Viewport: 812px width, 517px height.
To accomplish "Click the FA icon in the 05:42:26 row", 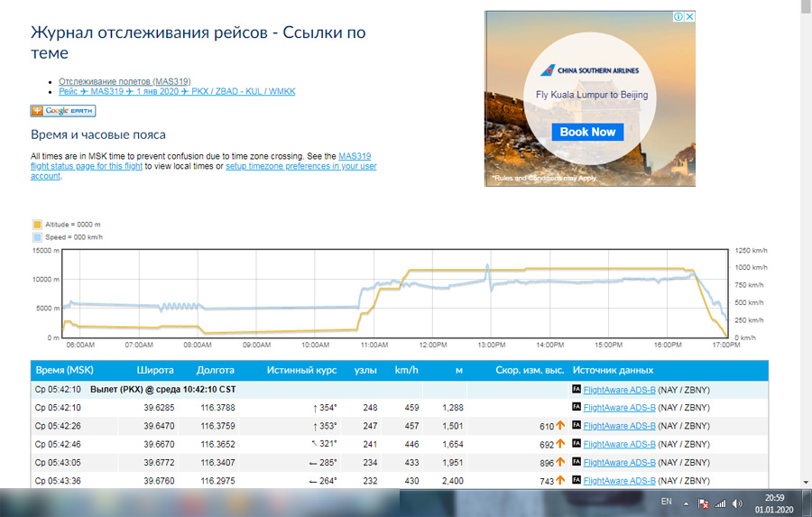I will pyautogui.click(x=577, y=425).
